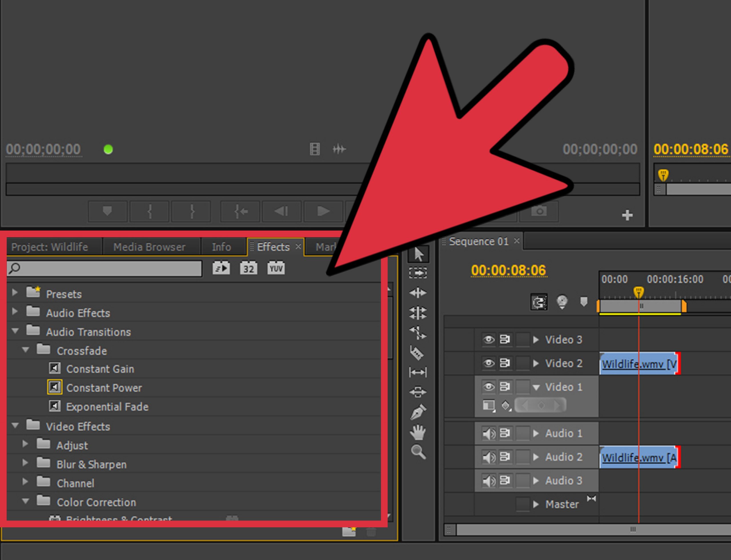The height and width of the screenshot is (560, 731).
Task: Select the Zoom magnifier tool
Action: coord(418,452)
